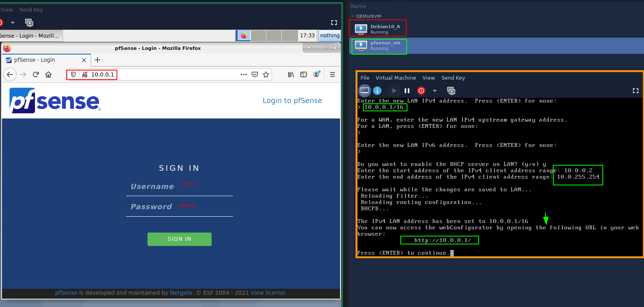Screen dimensions: 644x307
Task: Open the View license link
Action: (268, 293)
